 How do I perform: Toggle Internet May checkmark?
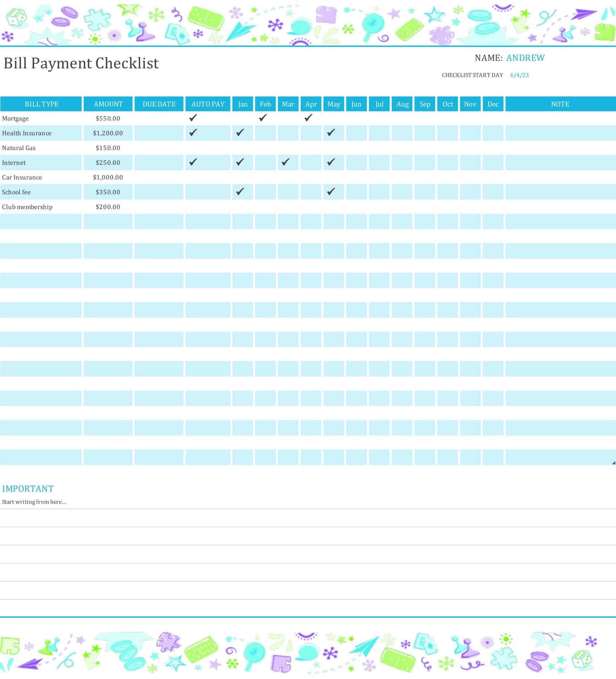[331, 162]
